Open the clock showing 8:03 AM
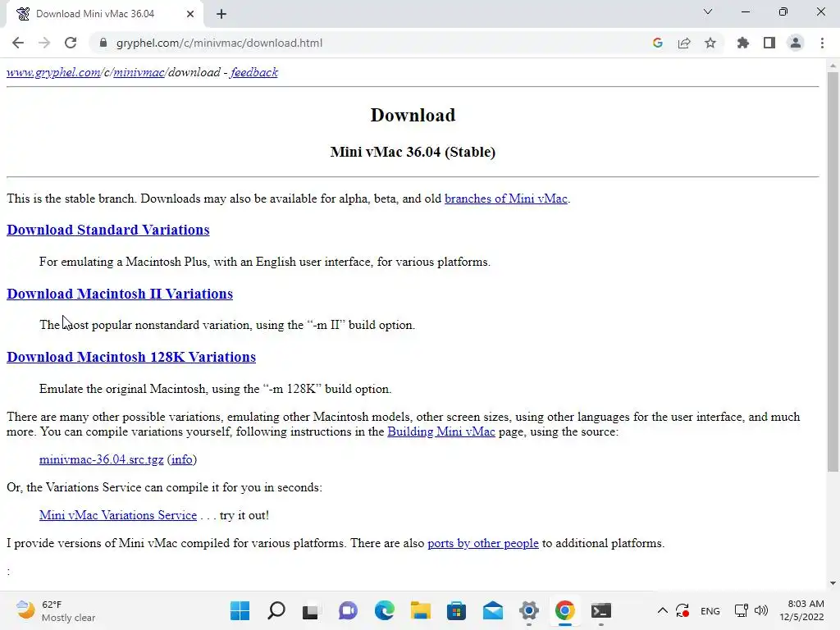Screen dimensions: 840x630 801,610
